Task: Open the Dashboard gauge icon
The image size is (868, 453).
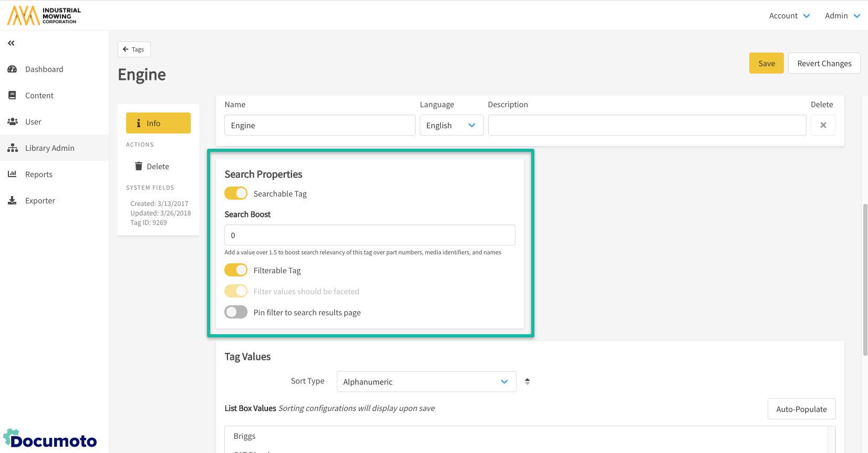Action: click(12, 69)
